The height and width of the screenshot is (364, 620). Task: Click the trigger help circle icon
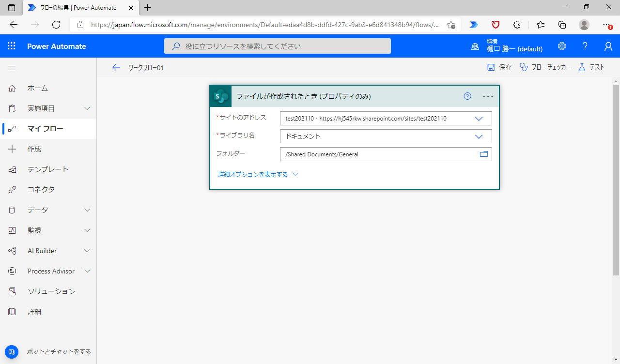[467, 96]
